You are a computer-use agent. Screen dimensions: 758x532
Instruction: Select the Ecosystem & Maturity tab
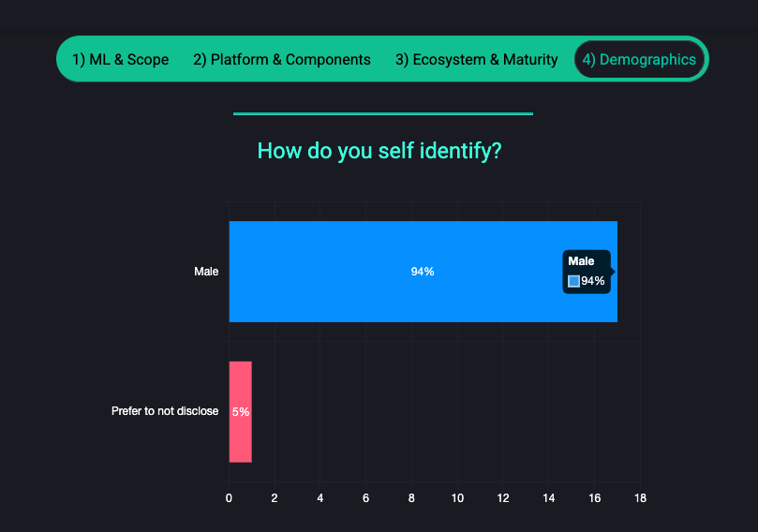tap(476, 59)
